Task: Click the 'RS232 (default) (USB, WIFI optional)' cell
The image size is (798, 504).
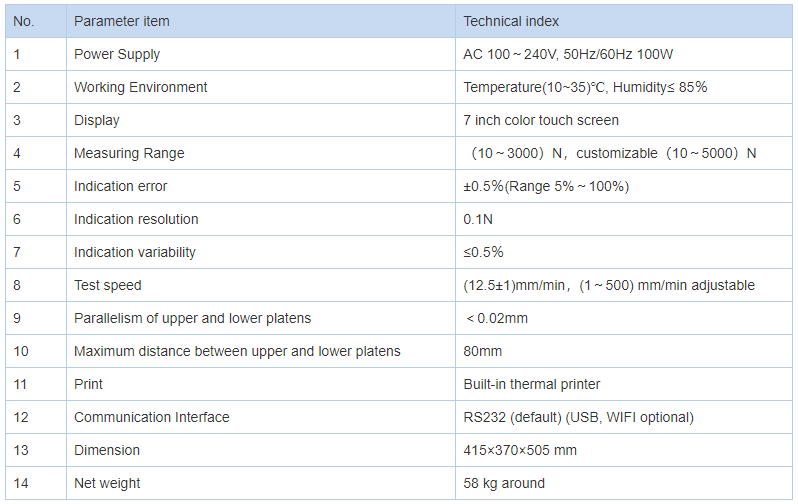Action: point(623,417)
